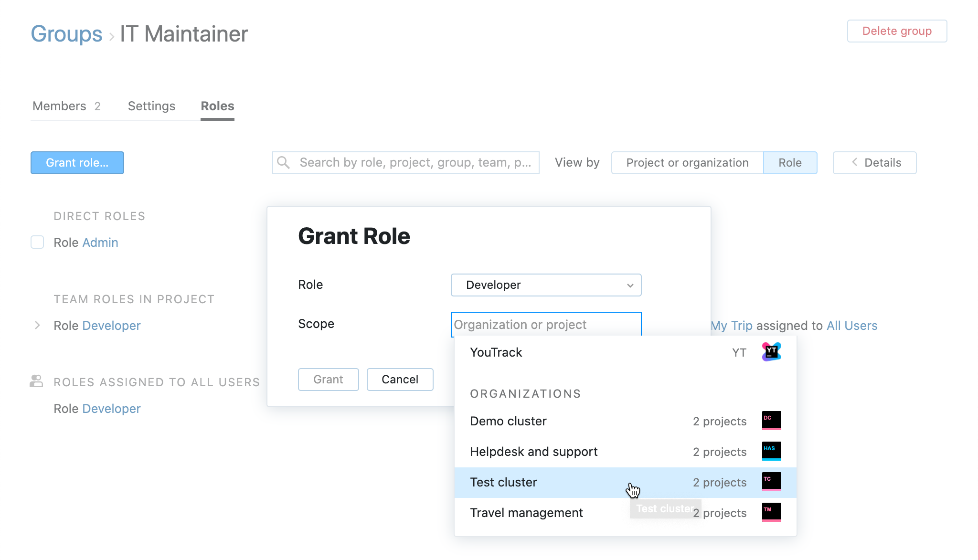978x560 pixels.
Task: Click the YouTrack YT service icon
Action: click(771, 352)
